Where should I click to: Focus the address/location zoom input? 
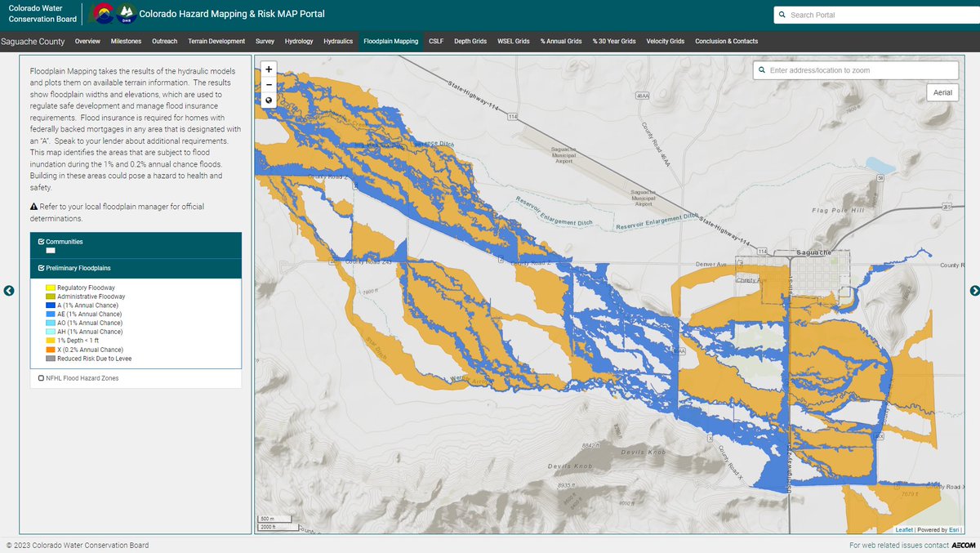point(855,70)
